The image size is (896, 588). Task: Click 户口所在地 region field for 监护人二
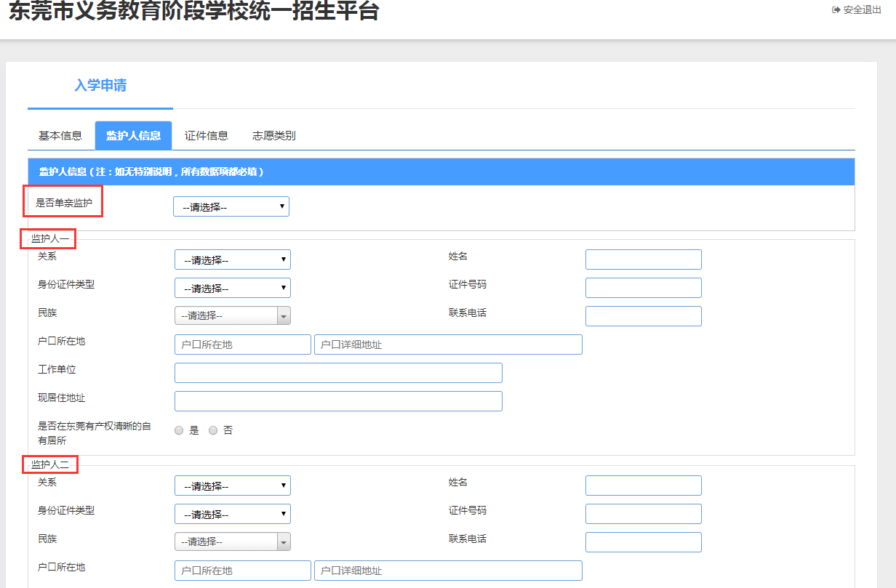(243, 571)
